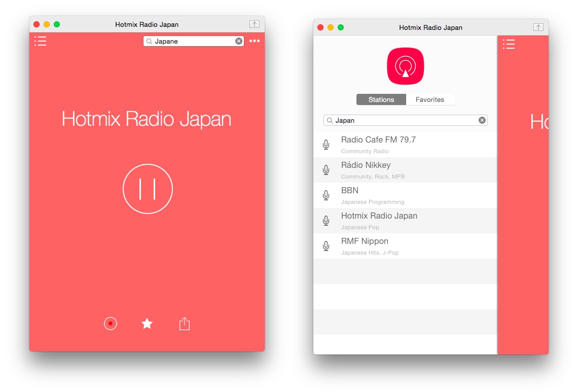Zoom the left window with green button
The image size is (578, 392).
coord(57,24)
